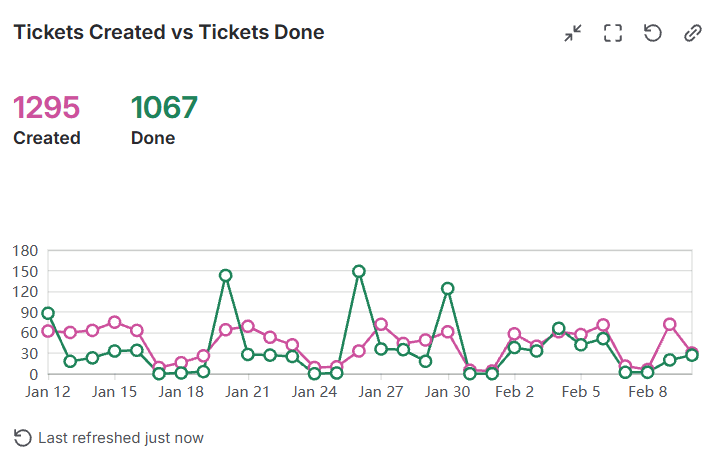Click the first pink Created point at Jan 12
This screenshot has width=728, height=467.
point(48,331)
